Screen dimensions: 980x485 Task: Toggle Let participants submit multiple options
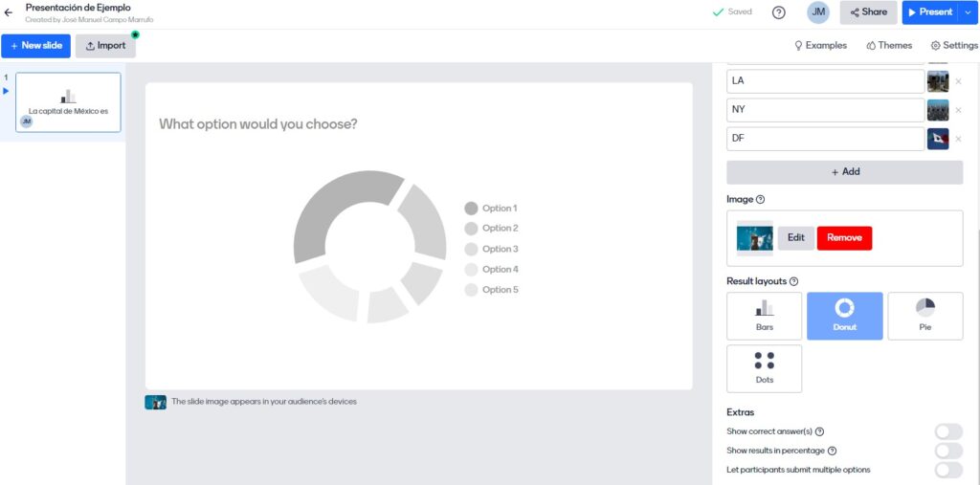click(x=947, y=470)
